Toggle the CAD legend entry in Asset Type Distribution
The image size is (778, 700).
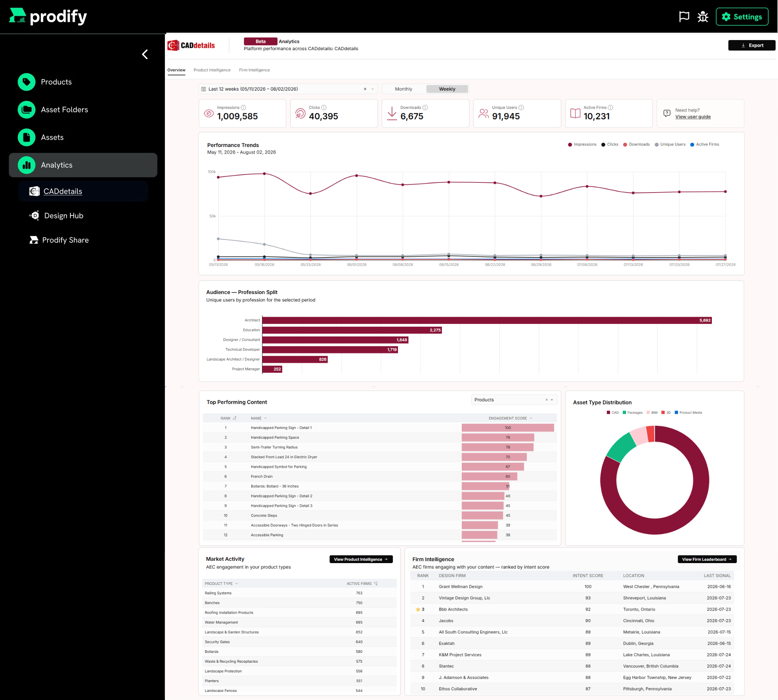pyautogui.click(x=613, y=413)
